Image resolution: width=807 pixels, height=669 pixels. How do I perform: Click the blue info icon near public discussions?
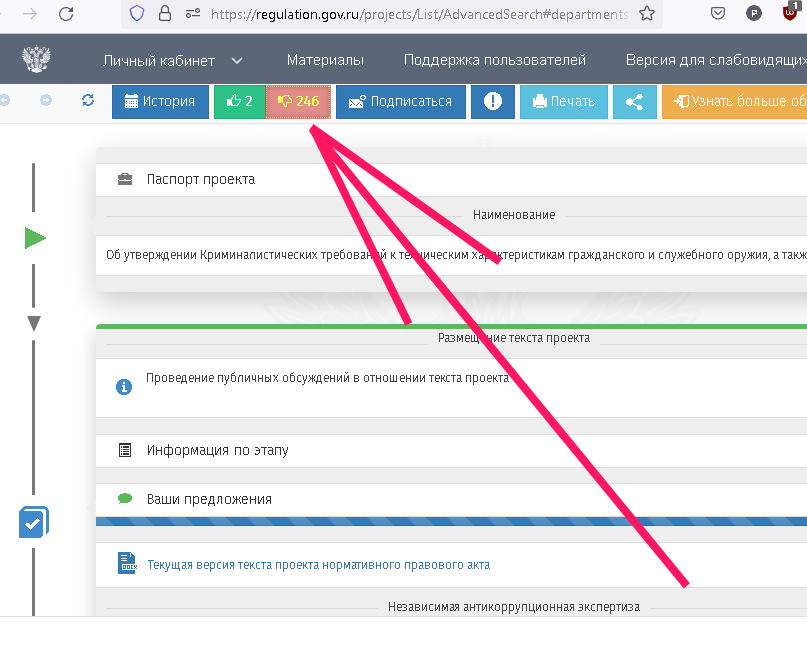(x=124, y=386)
